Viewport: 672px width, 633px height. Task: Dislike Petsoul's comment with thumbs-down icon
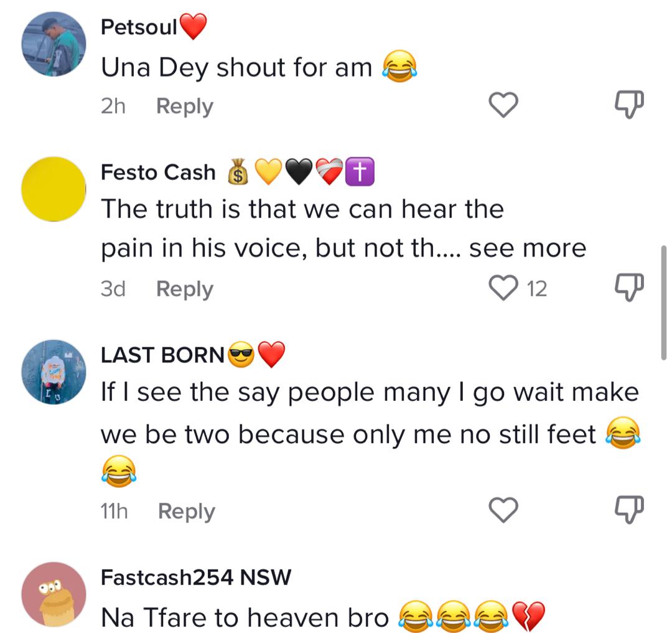629,104
